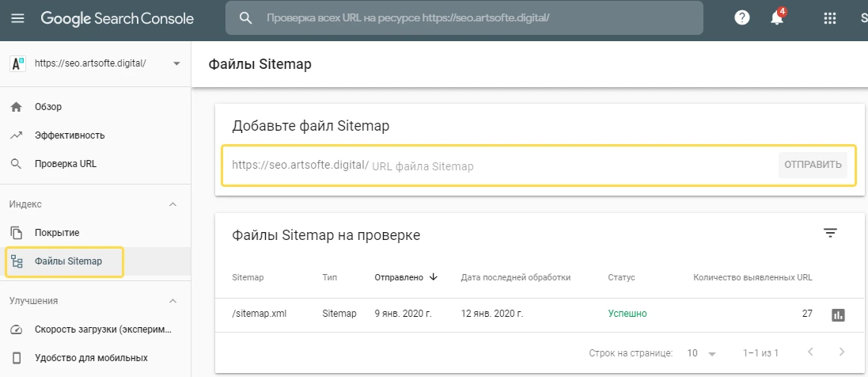Open rows per page dropdown showing 10
The height and width of the screenshot is (377, 868).
(701, 353)
